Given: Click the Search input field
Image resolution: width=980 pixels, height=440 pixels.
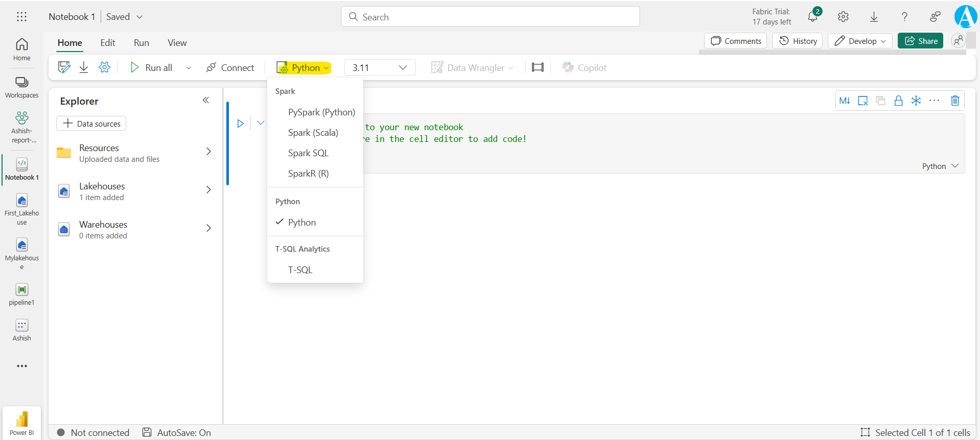Looking at the screenshot, I should pyautogui.click(x=490, y=17).
